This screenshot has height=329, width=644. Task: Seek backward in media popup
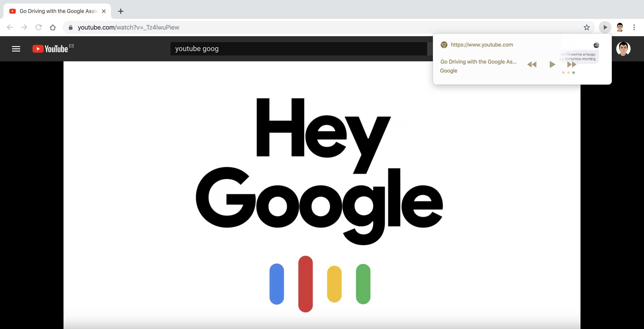(x=532, y=64)
